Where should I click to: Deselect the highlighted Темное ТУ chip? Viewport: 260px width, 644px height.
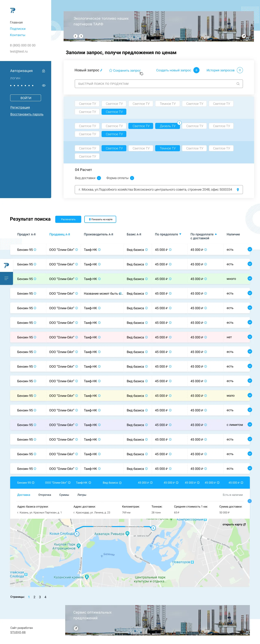click(x=168, y=148)
